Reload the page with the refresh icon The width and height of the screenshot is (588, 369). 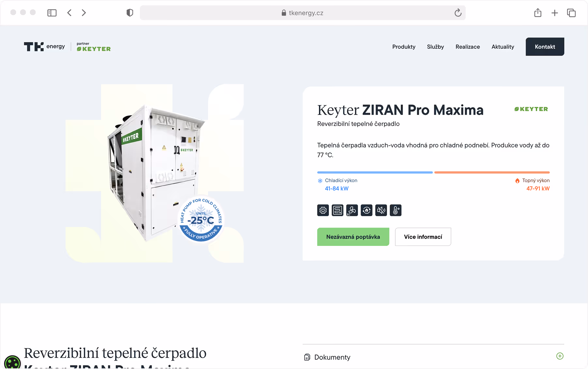[x=458, y=13]
